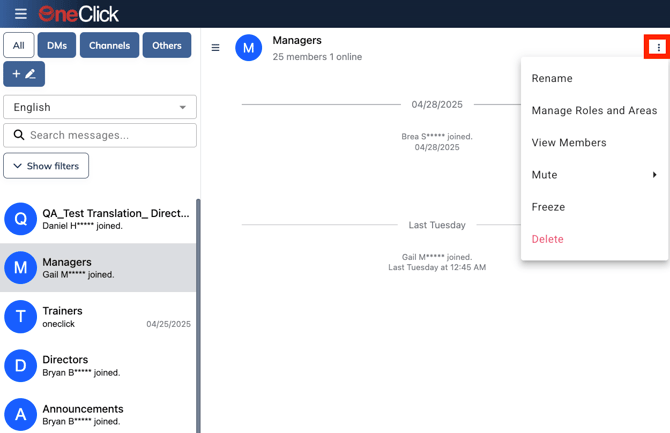
Task: Click the OneClick logo
Action: (x=79, y=14)
